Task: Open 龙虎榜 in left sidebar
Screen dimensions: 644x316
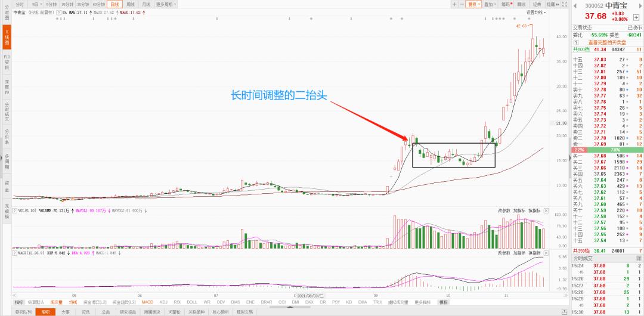Action: pos(7,211)
